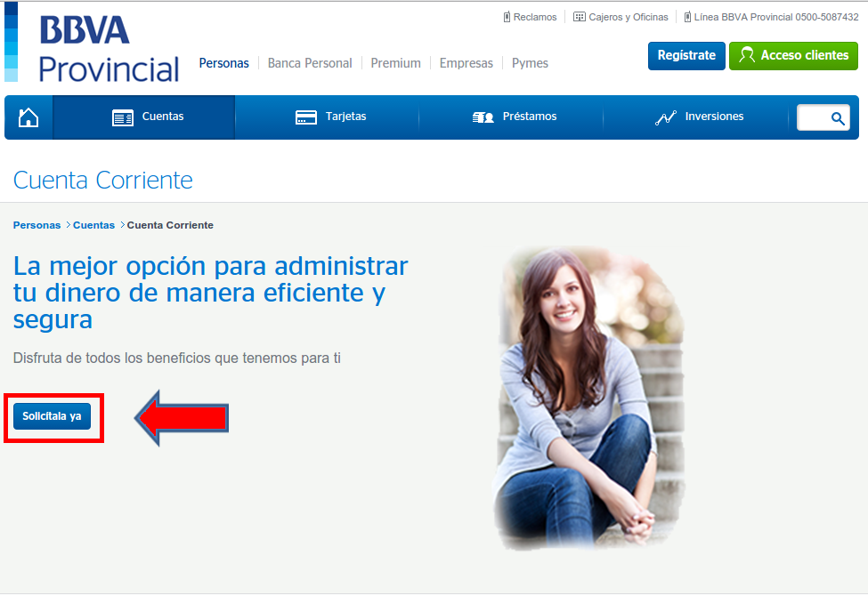Click the Reclamos phone icon
This screenshot has width=868, height=604.
[507, 17]
